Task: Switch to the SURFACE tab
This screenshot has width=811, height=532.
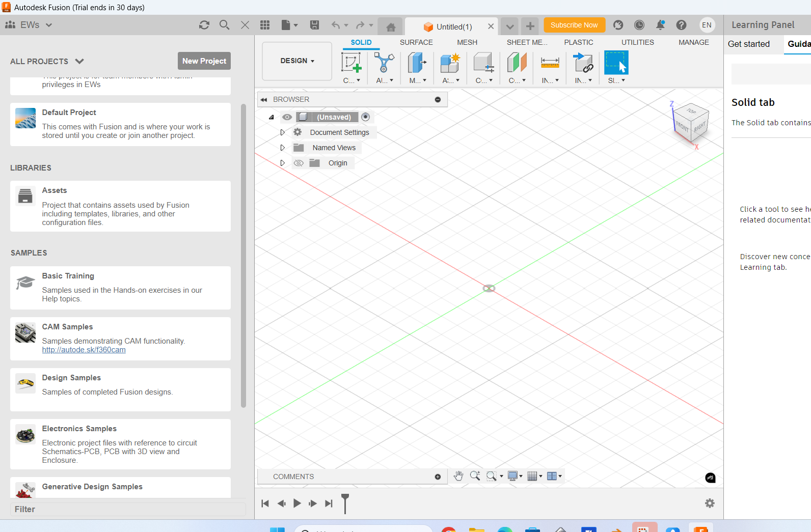Action: (x=416, y=42)
